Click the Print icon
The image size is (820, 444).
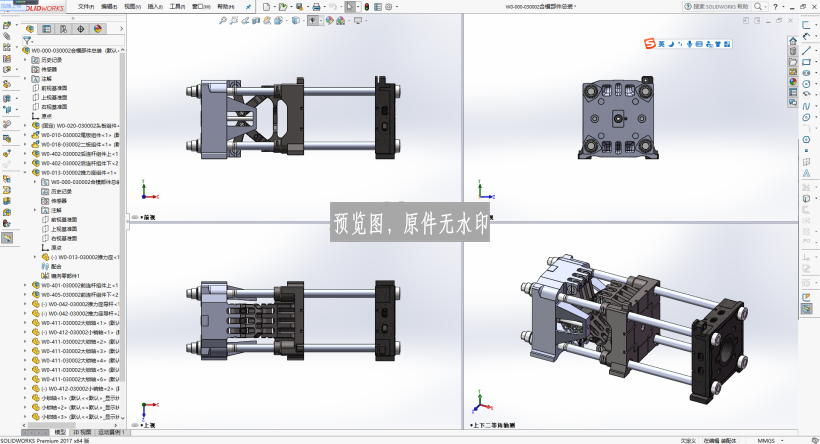(316, 7)
